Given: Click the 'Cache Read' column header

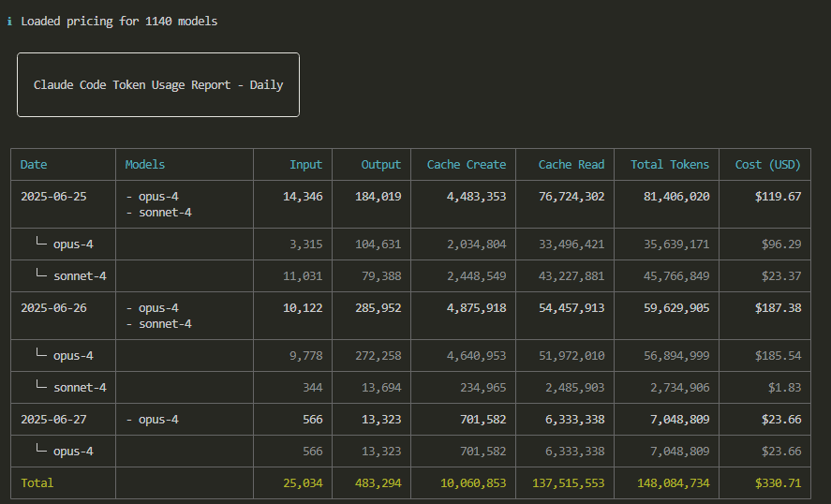Looking at the screenshot, I should [x=571, y=165].
